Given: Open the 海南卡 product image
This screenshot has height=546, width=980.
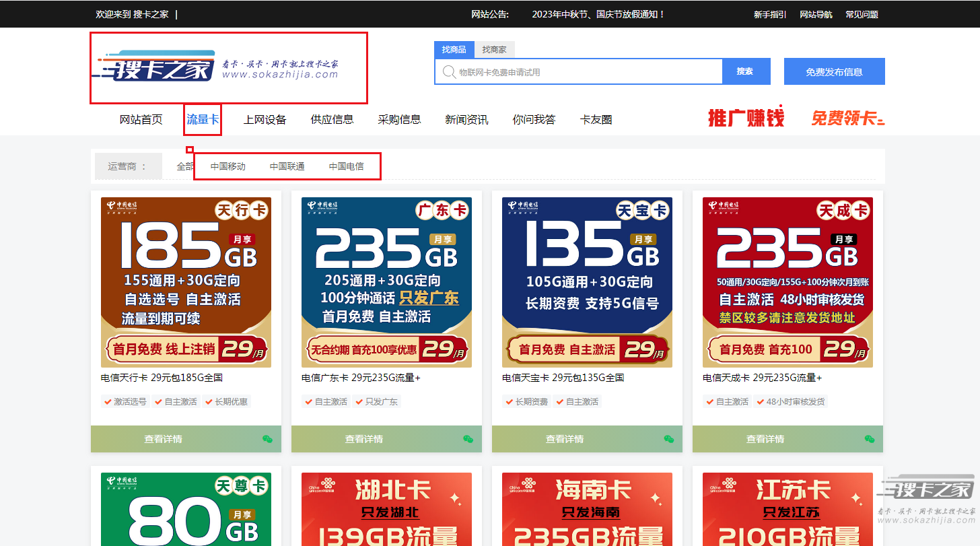Looking at the screenshot, I should (587, 509).
